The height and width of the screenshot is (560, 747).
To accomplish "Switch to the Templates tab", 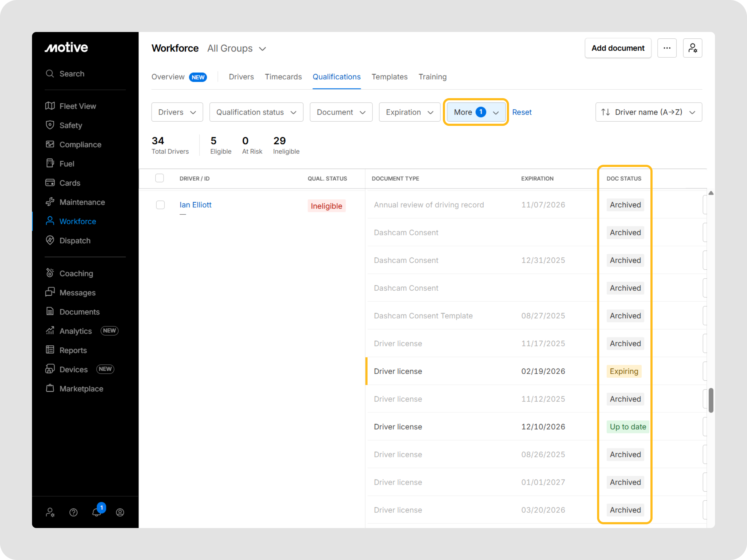I will pyautogui.click(x=389, y=77).
